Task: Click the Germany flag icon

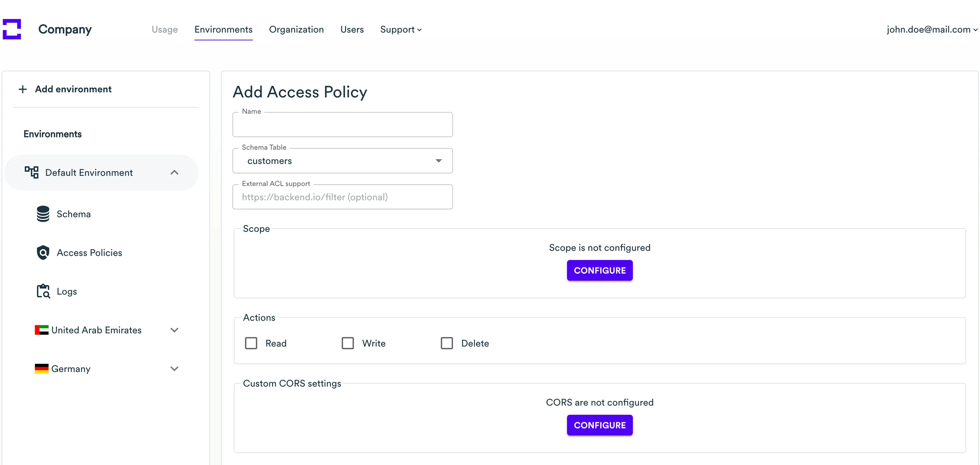Action: pos(41,368)
